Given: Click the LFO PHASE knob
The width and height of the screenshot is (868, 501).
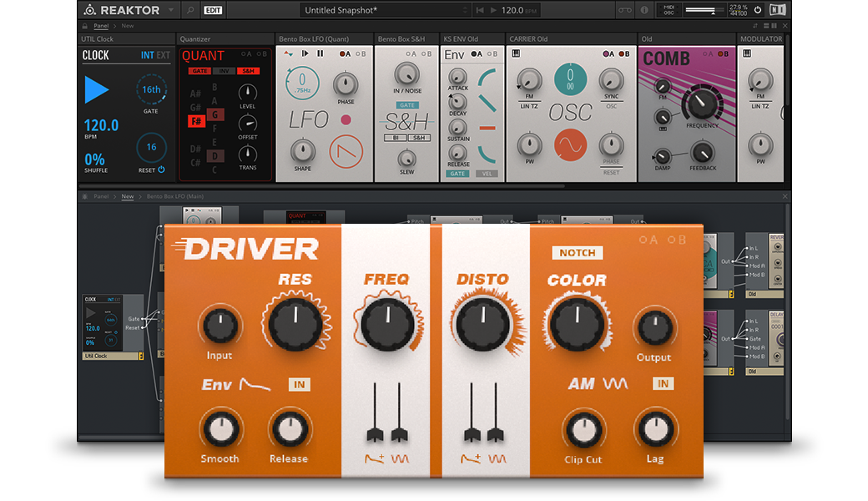Looking at the screenshot, I should pos(346,84).
